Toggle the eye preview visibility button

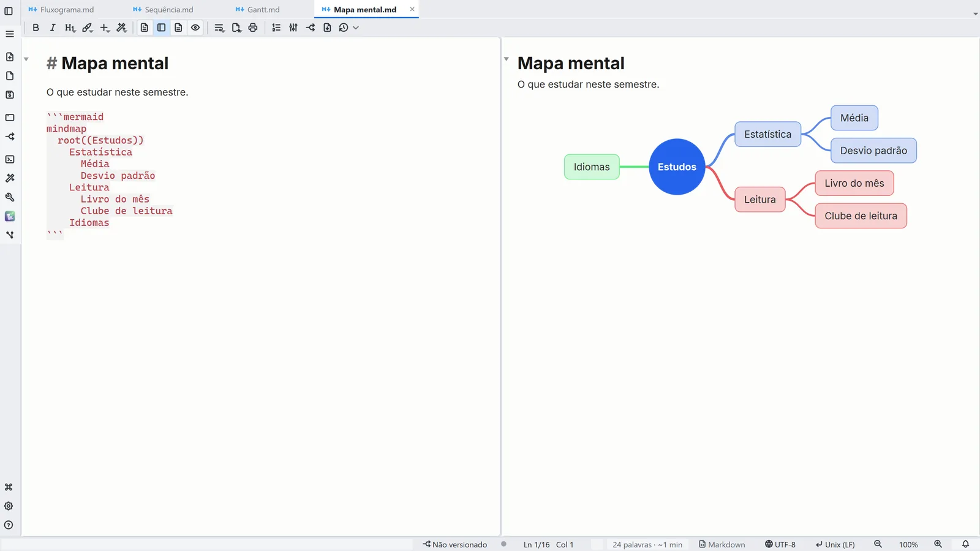[x=195, y=28]
